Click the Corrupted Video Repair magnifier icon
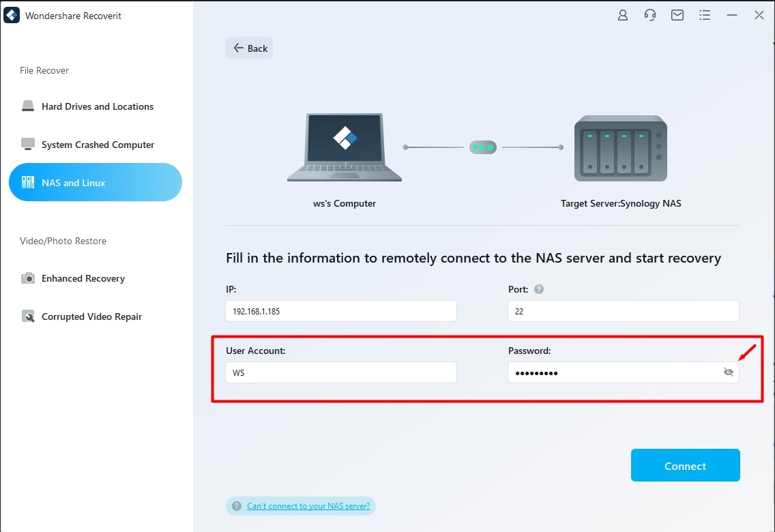The width and height of the screenshot is (775, 532). click(28, 316)
